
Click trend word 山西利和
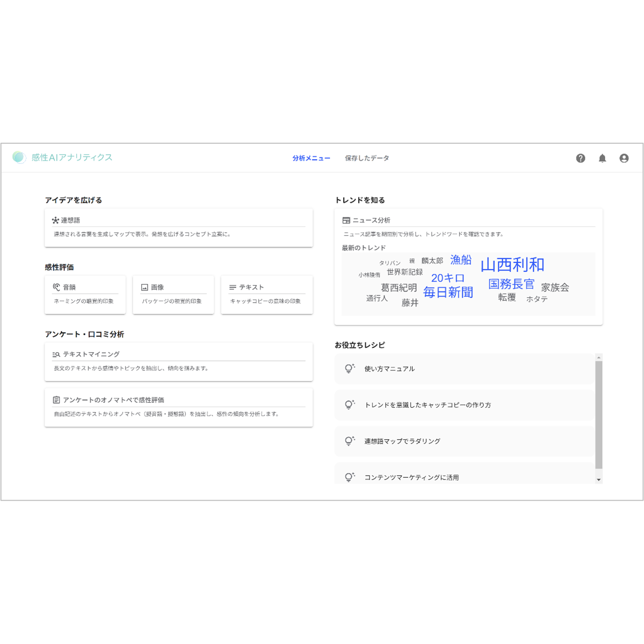point(512,265)
